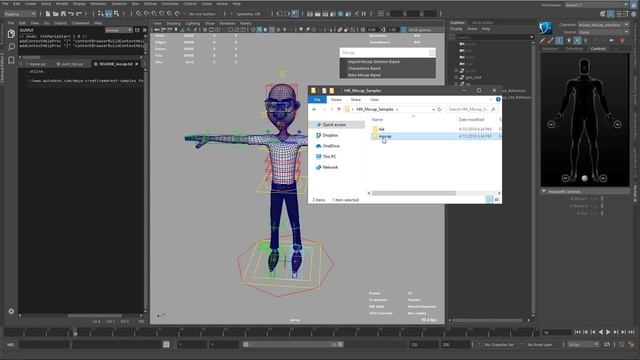Image resolution: width=640 pixels, height=360 pixels.
Task: Click the clear output icon in OUTPUT panel
Action: (144, 30)
